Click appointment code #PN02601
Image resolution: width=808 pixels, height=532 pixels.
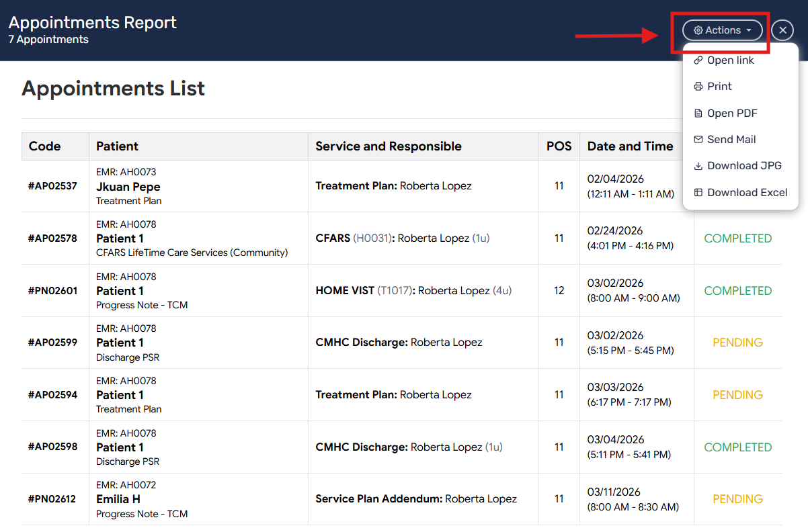pyautogui.click(x=52, y=291)
